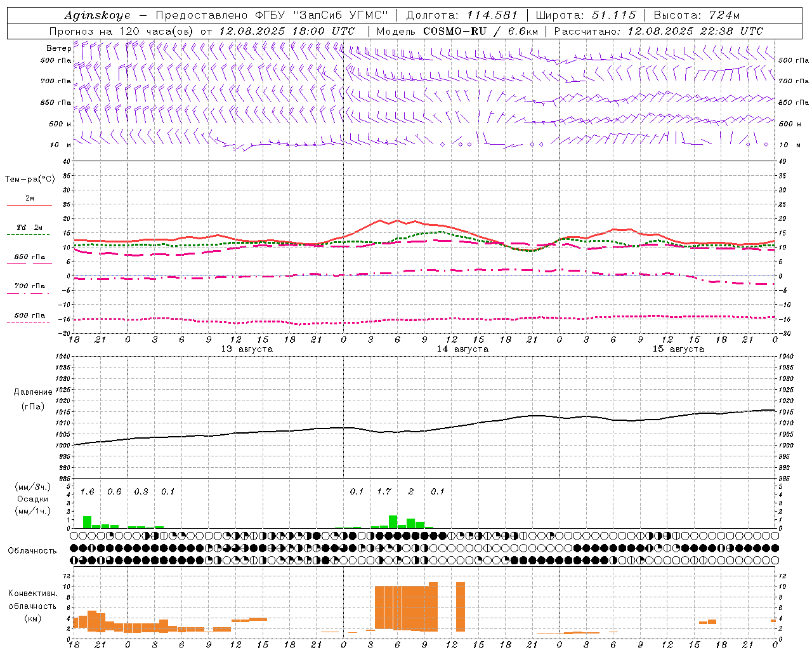Select the 'Долгота: 114.581' longitude value
This screenshot has height=650, width=812.
click(462, 15)
